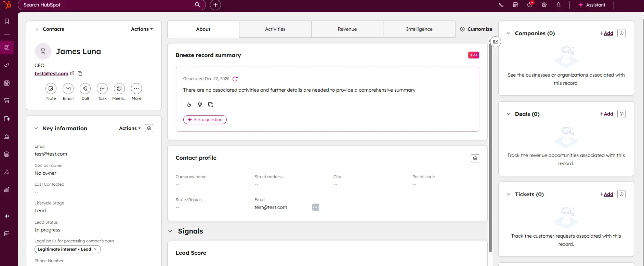Click the center column vertical scrollbar
The image size is (644, 266).
point(490,148)
